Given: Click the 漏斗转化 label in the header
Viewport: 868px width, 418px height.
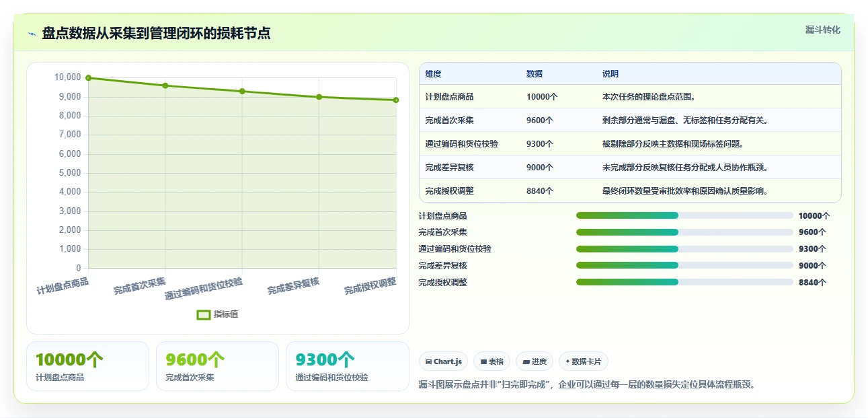Looking at the screenshot, I should point(823,30).
